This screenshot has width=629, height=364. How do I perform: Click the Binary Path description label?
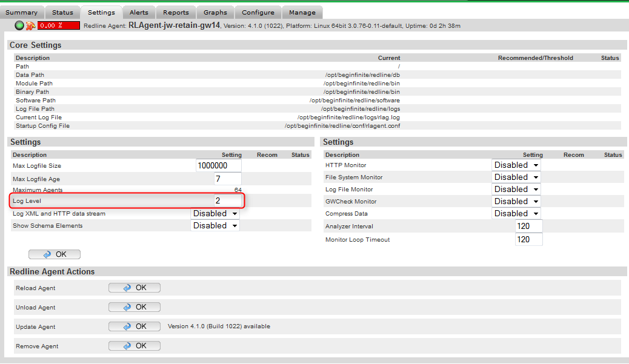click(x=32, y=92)
